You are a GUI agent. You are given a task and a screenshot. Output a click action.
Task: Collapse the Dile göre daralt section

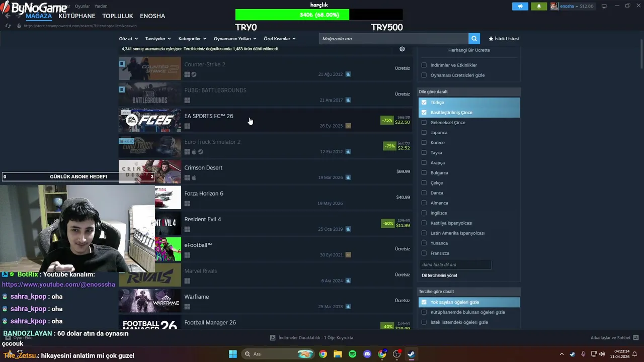click(x=469, y=92)
